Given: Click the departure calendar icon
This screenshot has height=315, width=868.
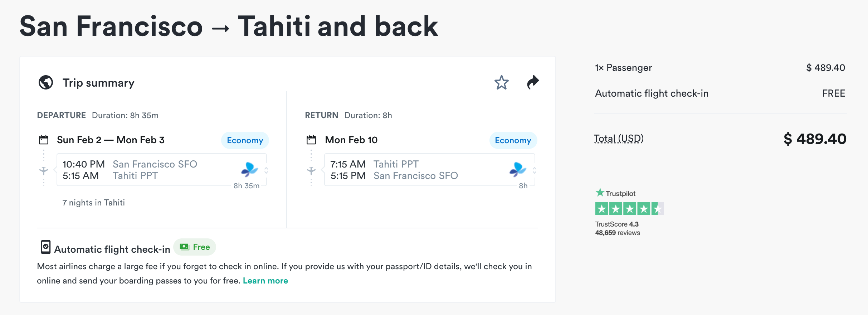Looking at the screenshot, I should point(44,140).
